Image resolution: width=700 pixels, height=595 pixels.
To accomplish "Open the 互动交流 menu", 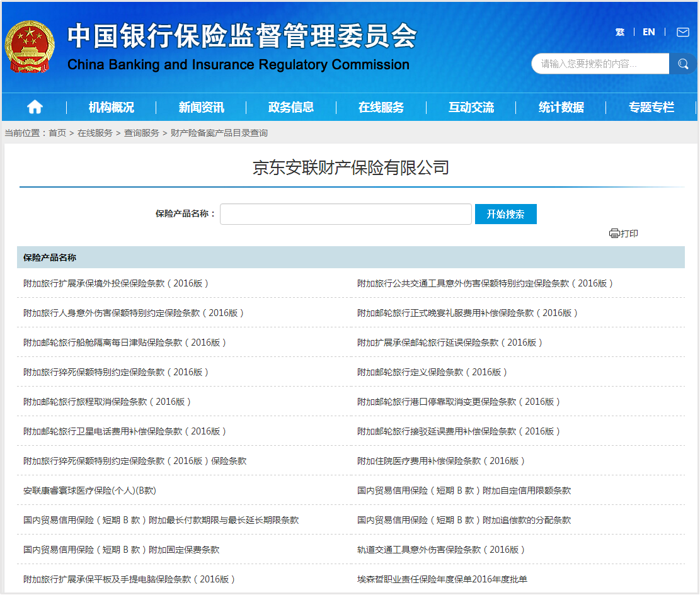I will tap(471, 107).
